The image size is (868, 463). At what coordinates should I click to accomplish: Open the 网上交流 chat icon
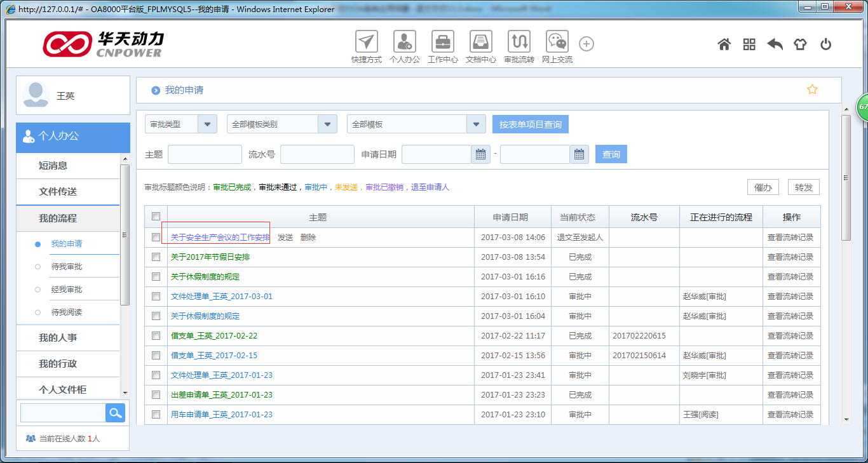[x=557, y=42]
